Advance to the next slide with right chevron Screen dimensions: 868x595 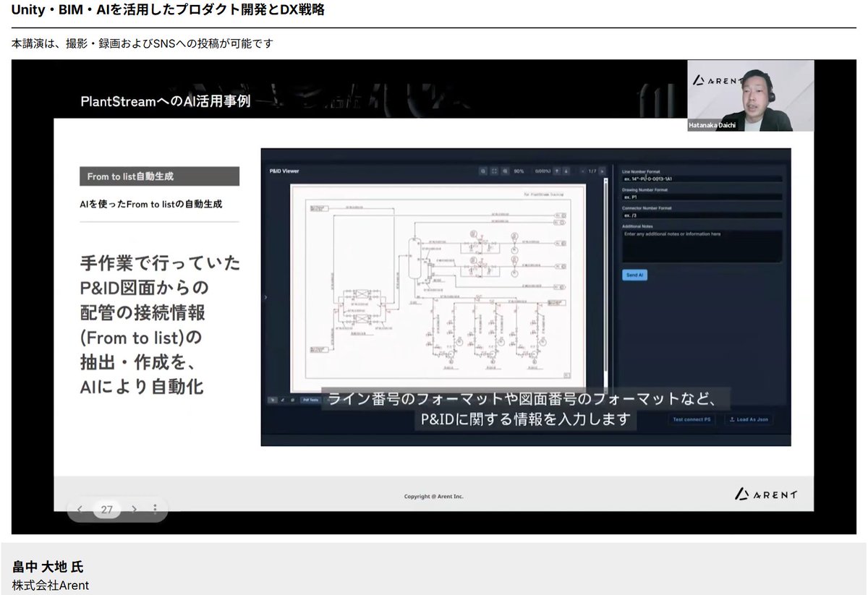[134, 509]
